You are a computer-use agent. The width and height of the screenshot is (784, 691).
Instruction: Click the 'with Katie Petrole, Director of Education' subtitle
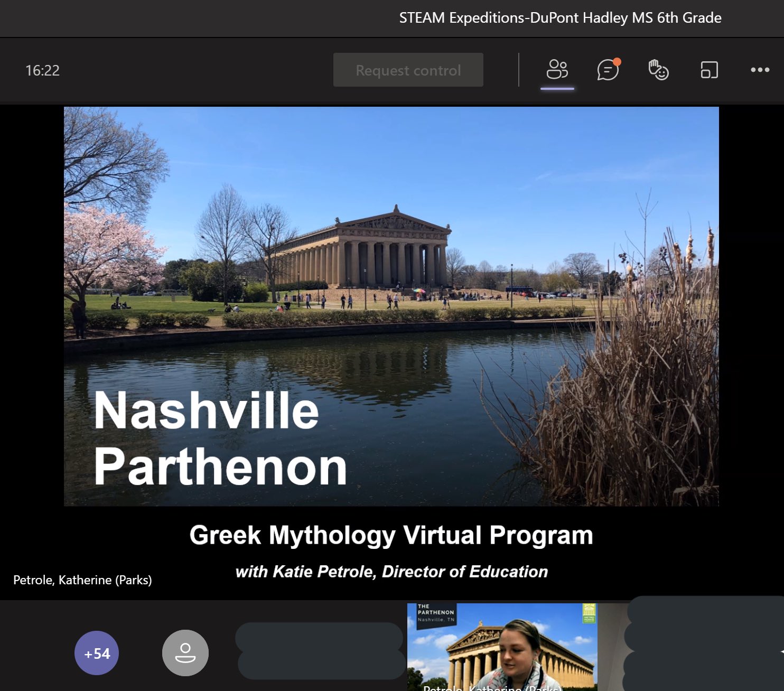pyautogui.click(x=391, y=572)
